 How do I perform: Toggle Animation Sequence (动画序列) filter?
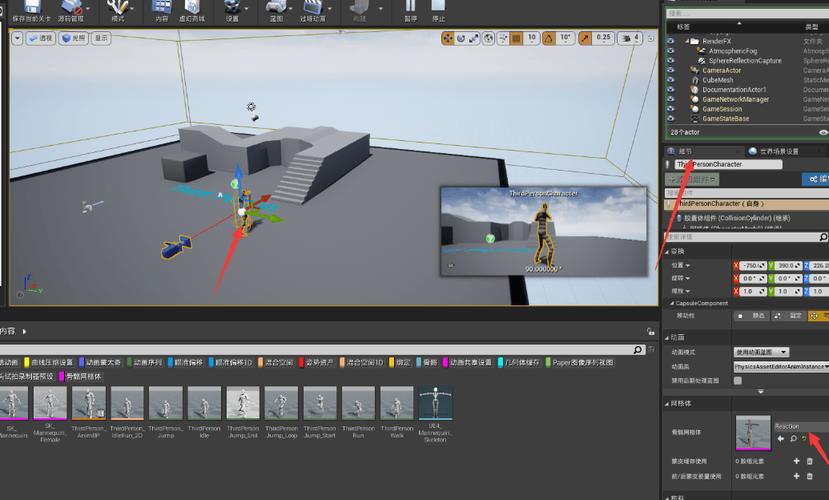[x=144, y=363]
